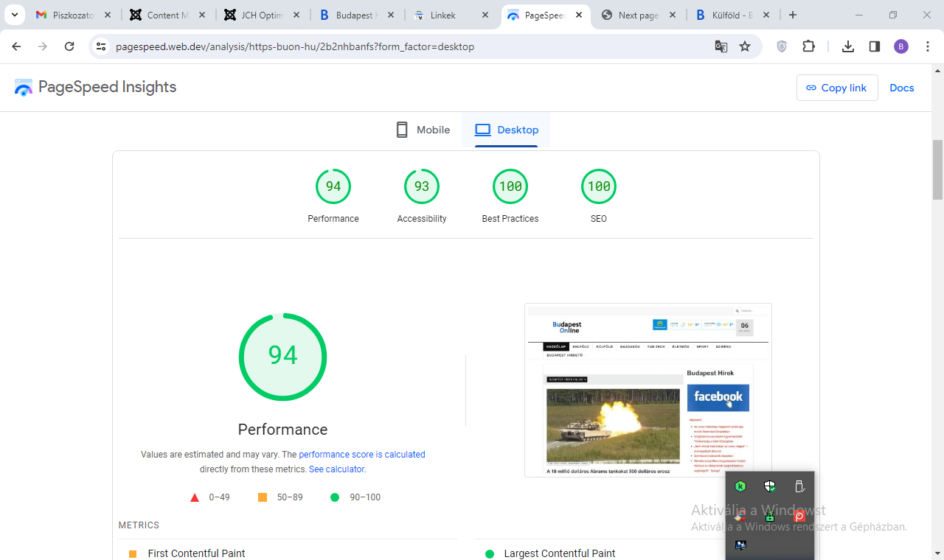Jump to the Accessibility score gauge
Image resolution: width=944 pixels, height=560 pixels.
tap(422, 186)
